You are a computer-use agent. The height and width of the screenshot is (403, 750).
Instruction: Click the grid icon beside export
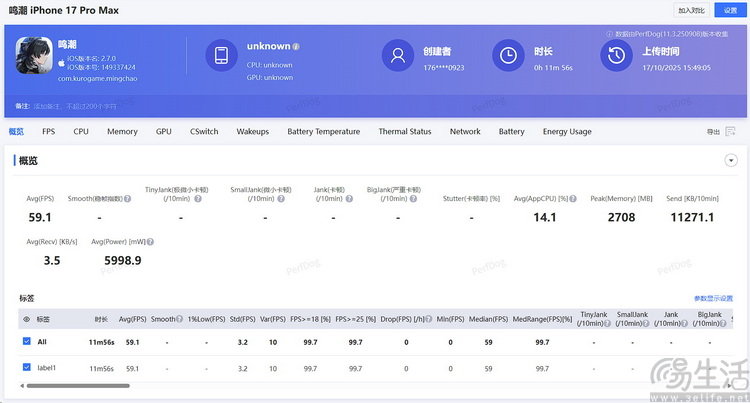(729, 131)
